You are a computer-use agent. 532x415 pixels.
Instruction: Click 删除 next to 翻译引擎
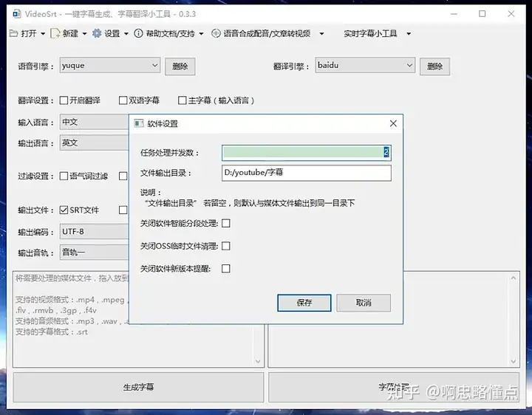(435, 66)
